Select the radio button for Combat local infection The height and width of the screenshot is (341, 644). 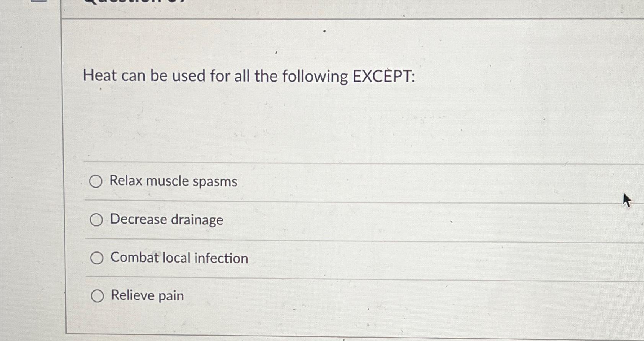tap(97, 258)
